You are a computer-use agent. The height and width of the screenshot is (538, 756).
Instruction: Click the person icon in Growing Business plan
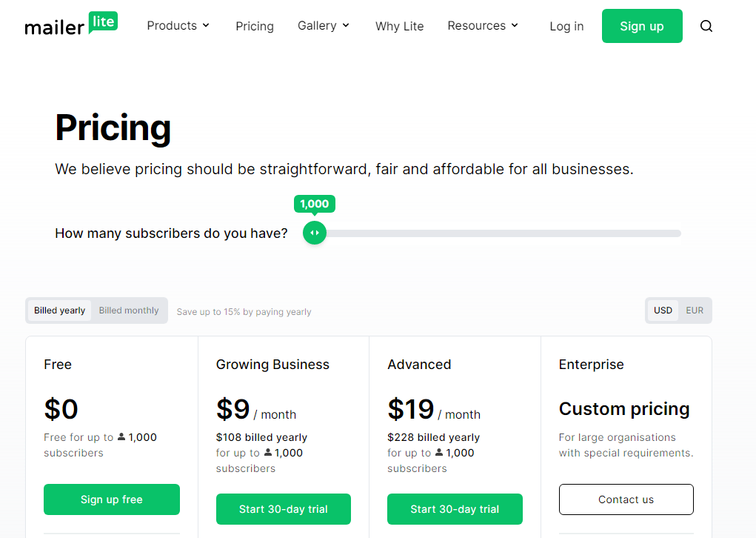pyautogui.click(x=267, y=452)
